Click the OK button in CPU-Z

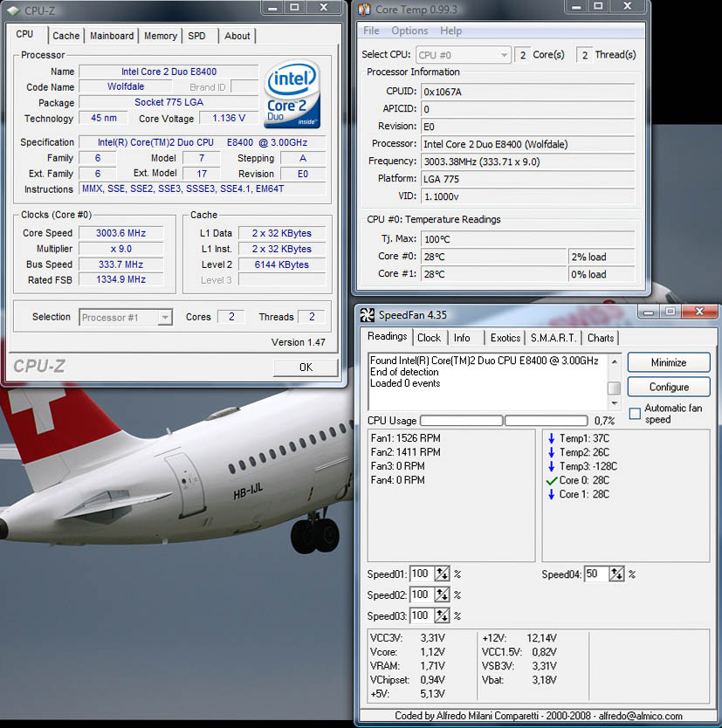point(306,367)
